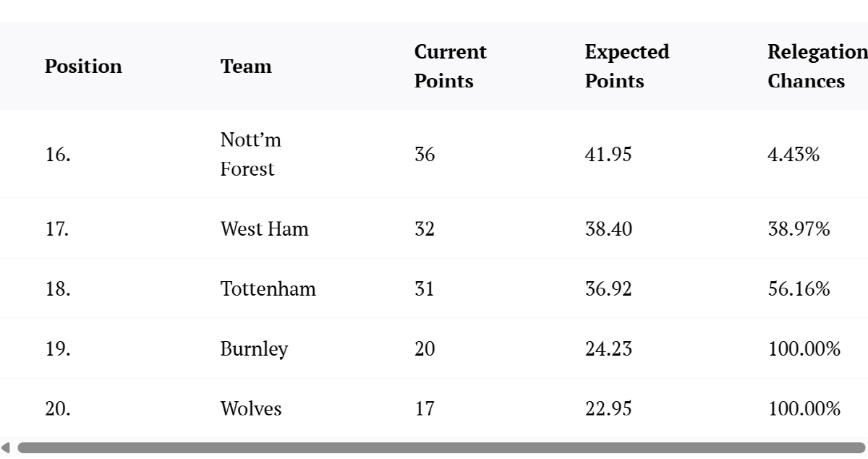The image size is (868, 459).
Task: Select Burnley's current points value 20
Action: (425, 349)
